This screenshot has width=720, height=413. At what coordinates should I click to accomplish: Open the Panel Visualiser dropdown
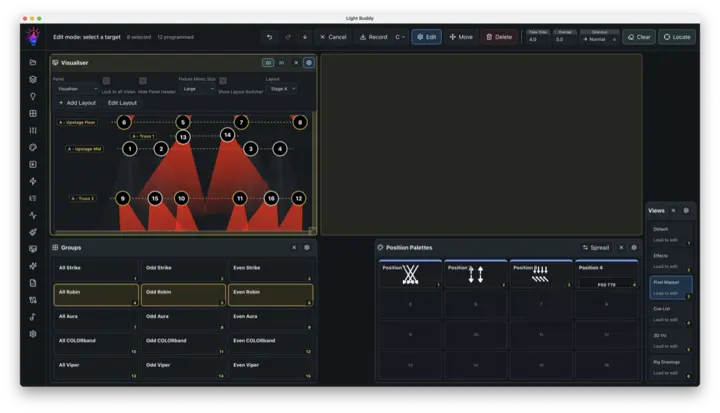tap(76, 89)
